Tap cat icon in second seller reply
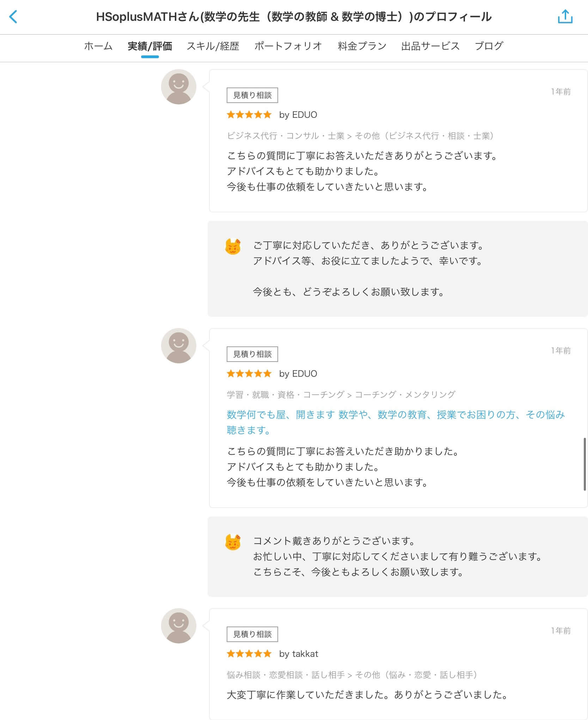588x720 pixels. click(x=233, y=542)
